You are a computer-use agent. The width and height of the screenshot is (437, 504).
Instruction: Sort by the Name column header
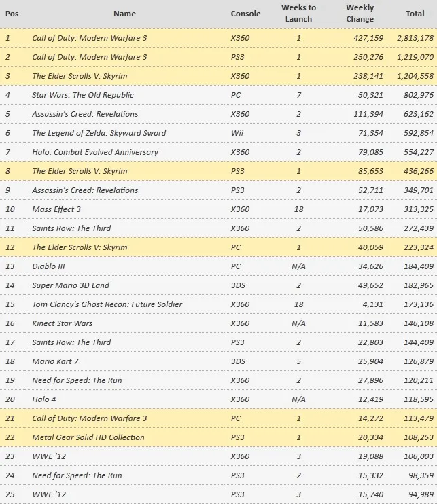124,14
